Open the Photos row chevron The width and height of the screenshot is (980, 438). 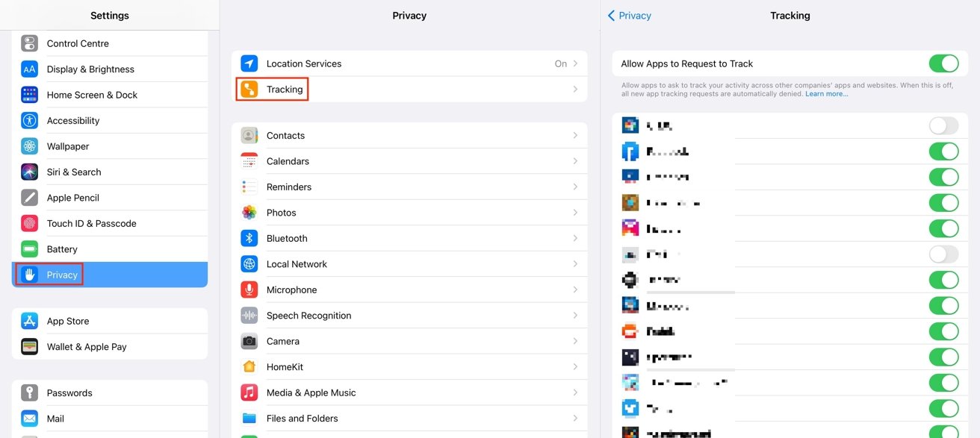tap(575, 213)
